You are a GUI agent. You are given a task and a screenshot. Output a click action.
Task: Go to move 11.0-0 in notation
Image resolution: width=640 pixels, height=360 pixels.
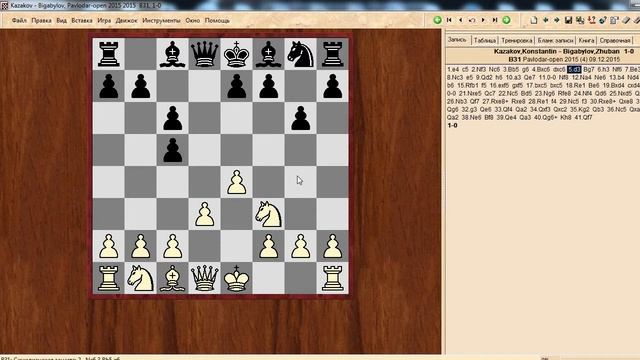(547, 78)
